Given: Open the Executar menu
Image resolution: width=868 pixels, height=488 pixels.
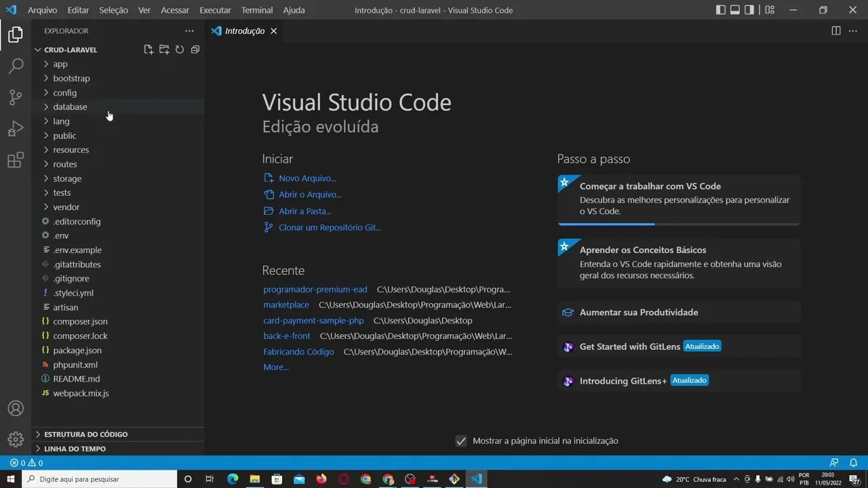Looking at the screenshot, I should click(215, 10).
